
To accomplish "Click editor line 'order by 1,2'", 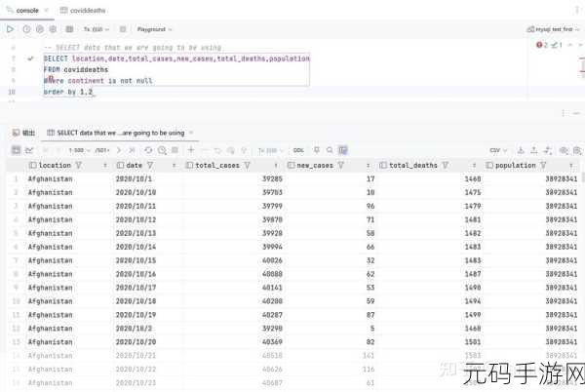I will 68,92.
